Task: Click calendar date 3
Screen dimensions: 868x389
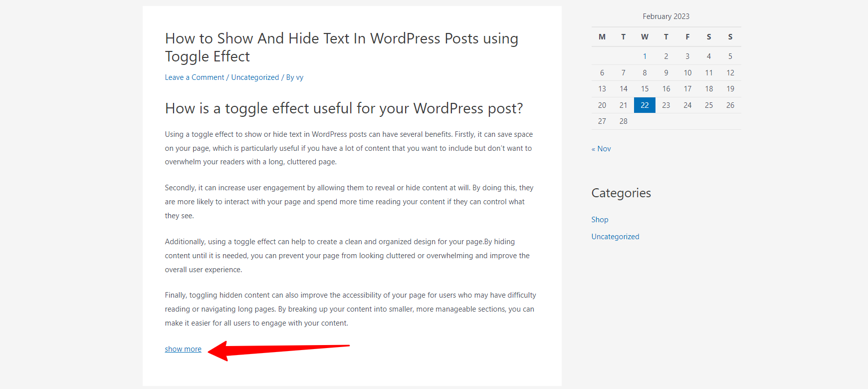Action: click(x=687, y=56)
